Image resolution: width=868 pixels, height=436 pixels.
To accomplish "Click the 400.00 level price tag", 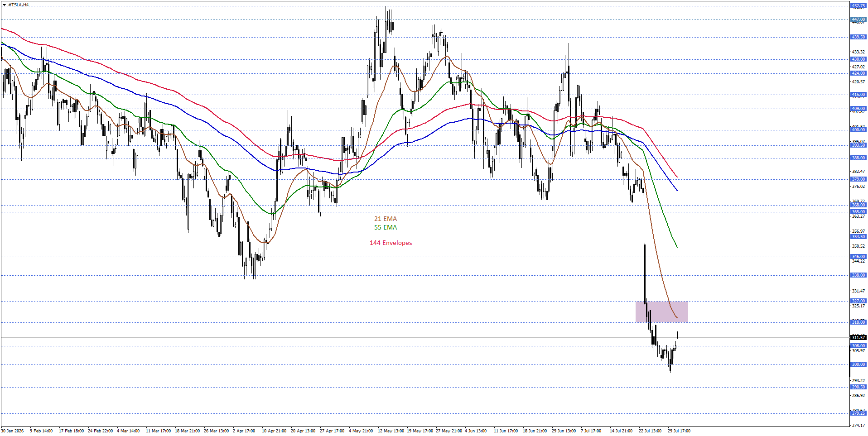I will tap(858, 129).
